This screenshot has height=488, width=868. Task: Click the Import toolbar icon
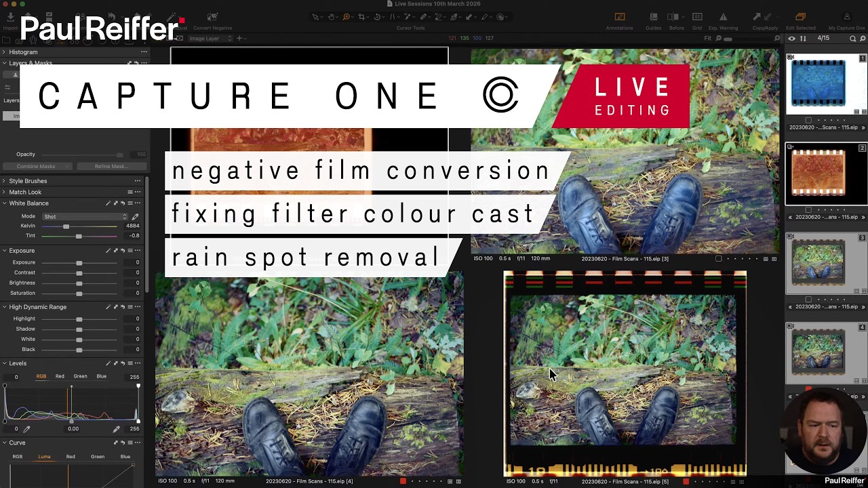point(10,18)
